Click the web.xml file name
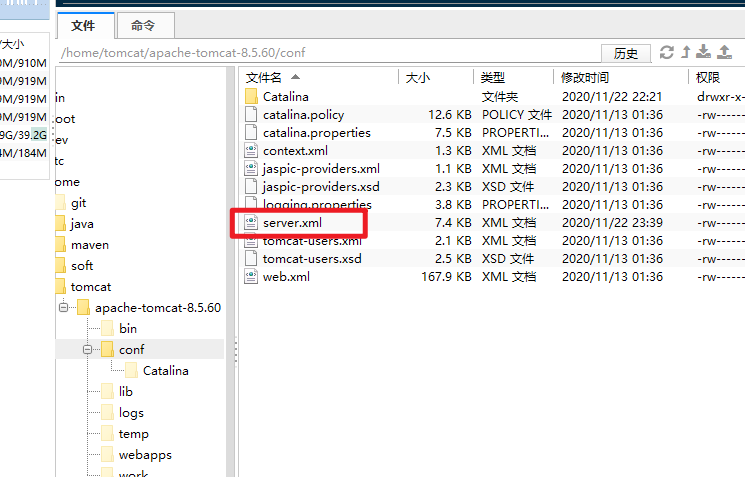This screenshot has width=745, height=477. (x=286, y=277)
